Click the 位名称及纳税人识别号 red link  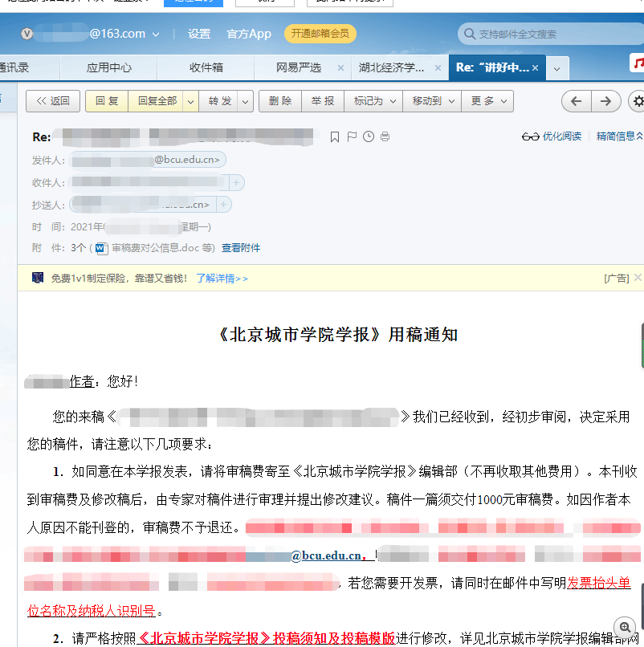(x=92, y=611)
